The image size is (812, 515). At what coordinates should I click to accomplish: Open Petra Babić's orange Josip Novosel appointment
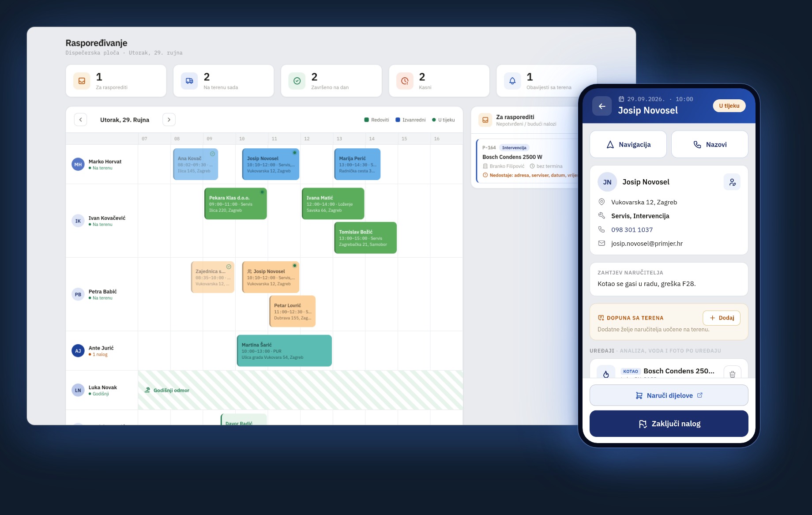271,277
